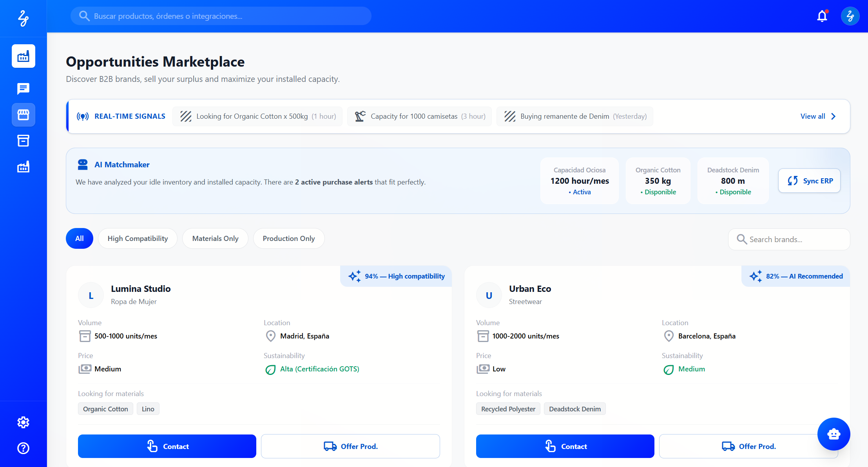Select the Lino material tag
Screen dimensions: 868x467
click(x=148, y=409)
